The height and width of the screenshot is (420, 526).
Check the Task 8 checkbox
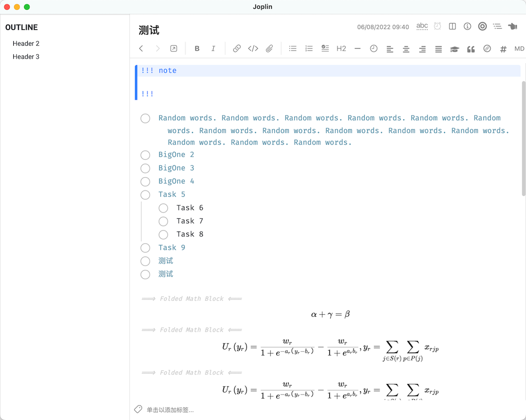(163, 235)
